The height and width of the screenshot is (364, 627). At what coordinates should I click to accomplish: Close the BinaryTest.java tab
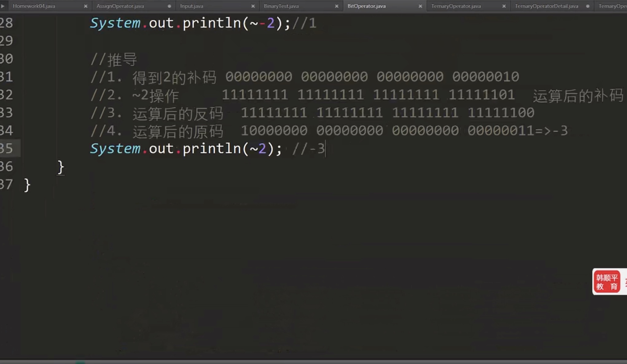pos(337,6)
